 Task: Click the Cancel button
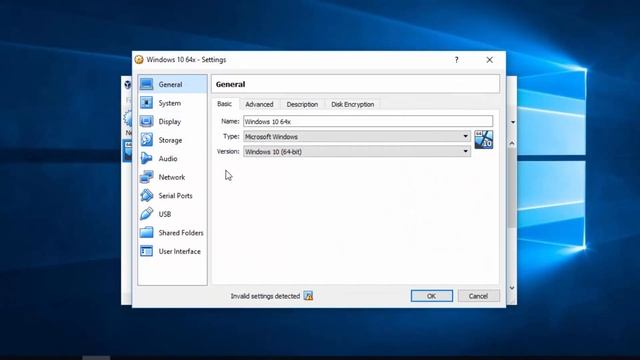478,296
